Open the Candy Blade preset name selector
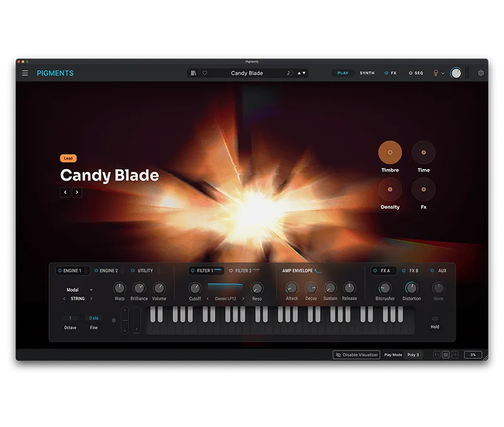The height and width of the screenshot is (427, 504). pos(247,73)
